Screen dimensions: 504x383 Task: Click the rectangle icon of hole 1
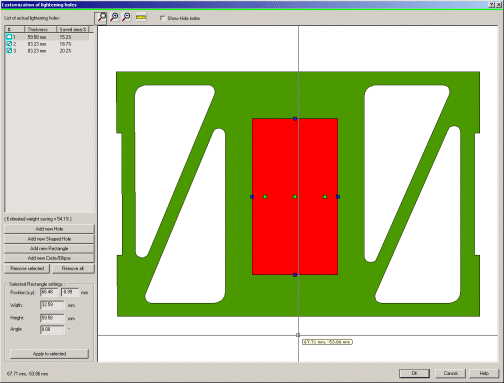[x=9, y=37]
